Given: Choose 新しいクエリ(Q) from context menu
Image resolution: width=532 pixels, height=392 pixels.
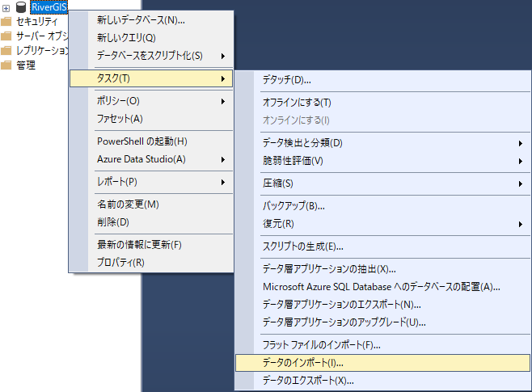Looking at the screenshot, I should pyautogui.click(x=126, y=37).
